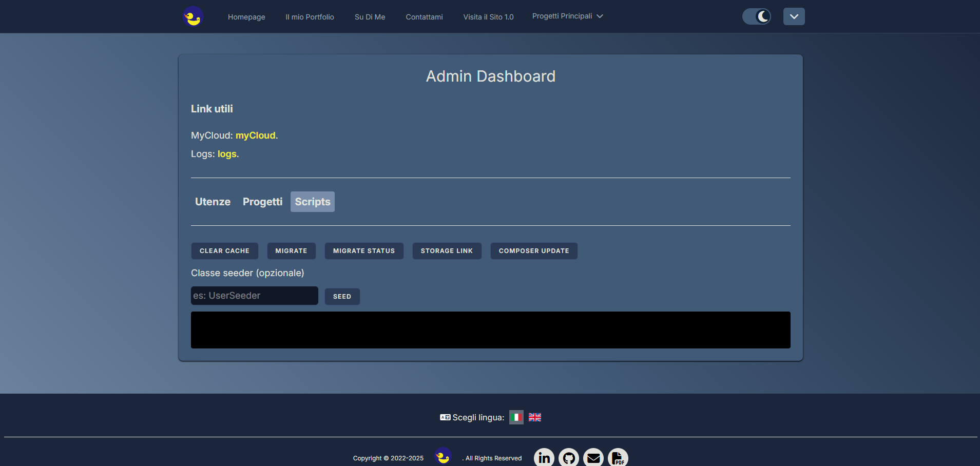This screenshot has width=980, height=466.
Task: Run the Migrate button
Action: coord(291,251)
